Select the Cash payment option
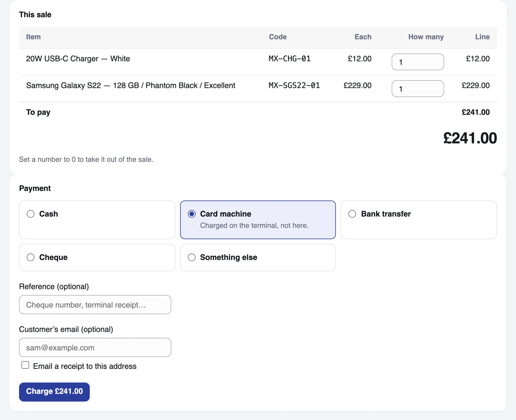Viewport: 516px width, 420px height. pos(97,220)
